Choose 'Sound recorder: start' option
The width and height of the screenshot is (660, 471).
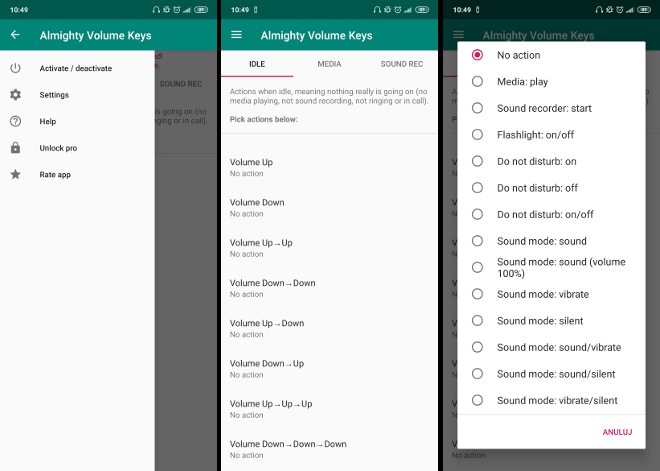coord(477,108)
